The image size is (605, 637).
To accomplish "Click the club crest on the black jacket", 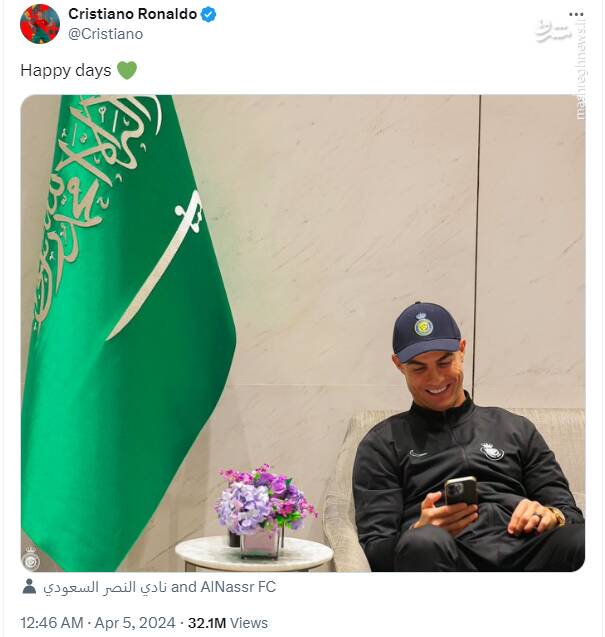I will pos(492,451).
